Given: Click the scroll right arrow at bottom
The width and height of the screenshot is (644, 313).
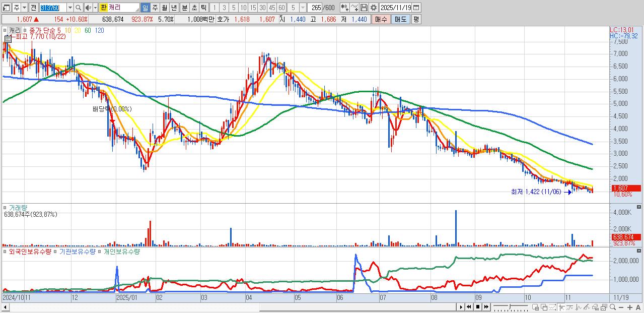Looking at the screenshot, I should coord(460,307).
